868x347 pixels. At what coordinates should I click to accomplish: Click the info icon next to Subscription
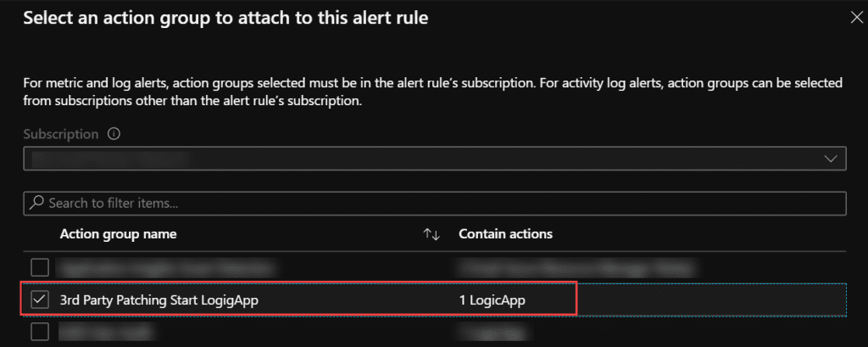(x=114, y=134)
